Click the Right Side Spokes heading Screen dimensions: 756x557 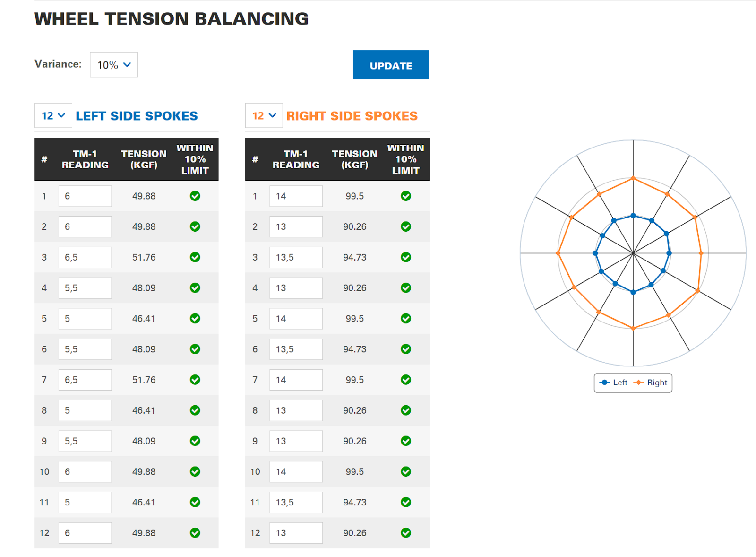(x=352, y=116)
